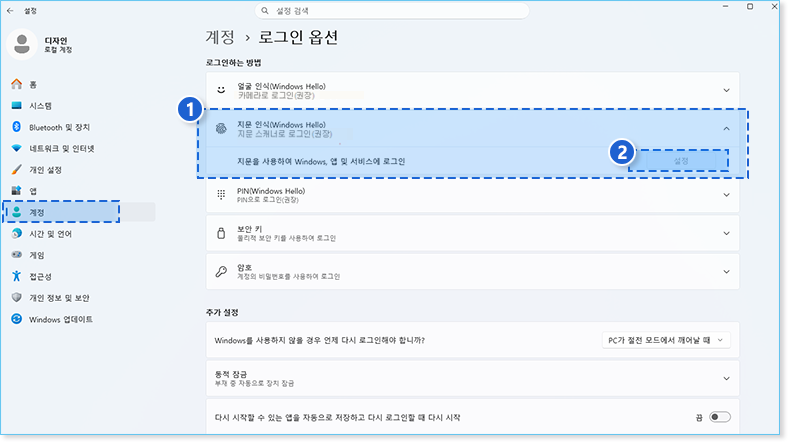Click the Apps icon in sidebar

pos(17,190)
